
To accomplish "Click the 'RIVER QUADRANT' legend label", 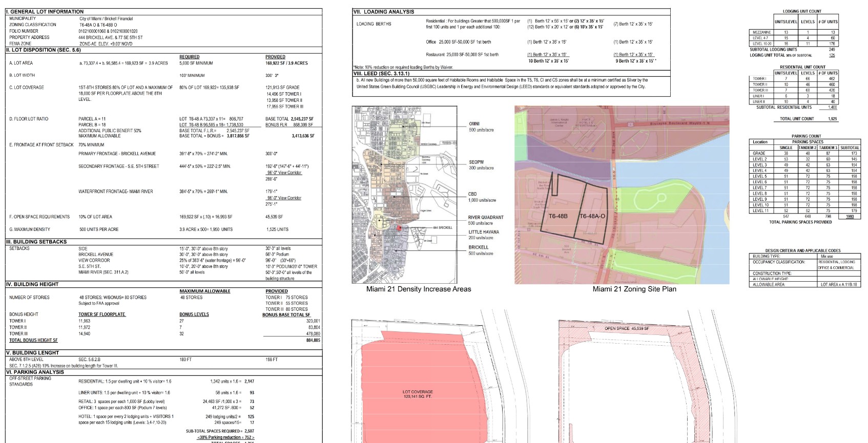I will coord(486,217).
